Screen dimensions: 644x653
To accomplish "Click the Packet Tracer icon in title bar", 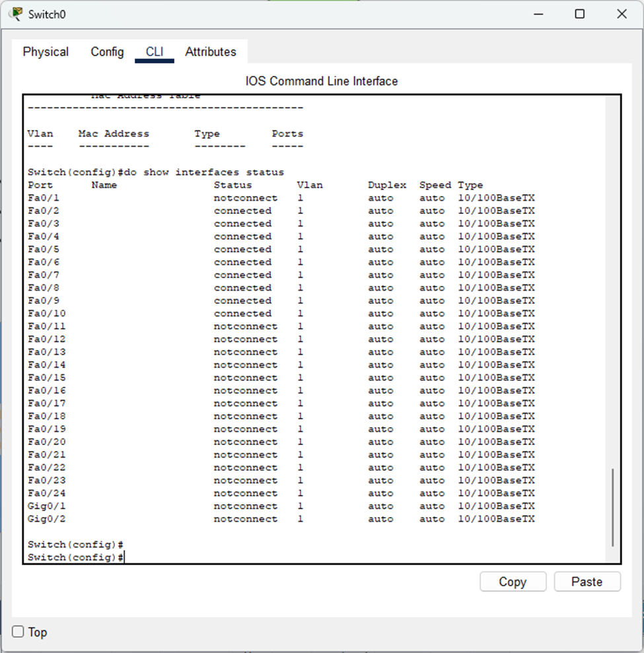I will [x=16, y=14].
